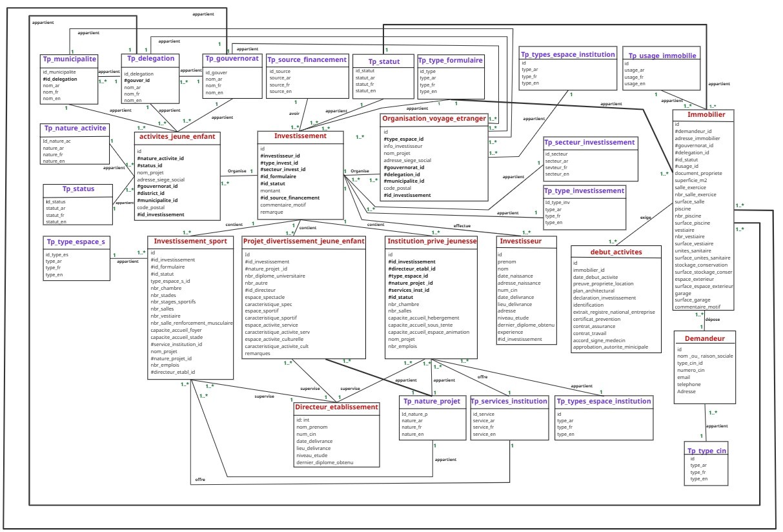Click the 'dépose' relationship label
The height and width of the screenshot is (532, 783).
712,319
